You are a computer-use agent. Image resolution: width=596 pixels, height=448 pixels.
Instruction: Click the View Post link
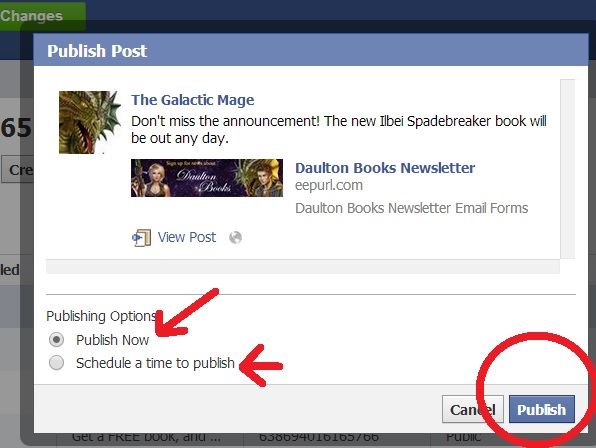pos(187,237)
